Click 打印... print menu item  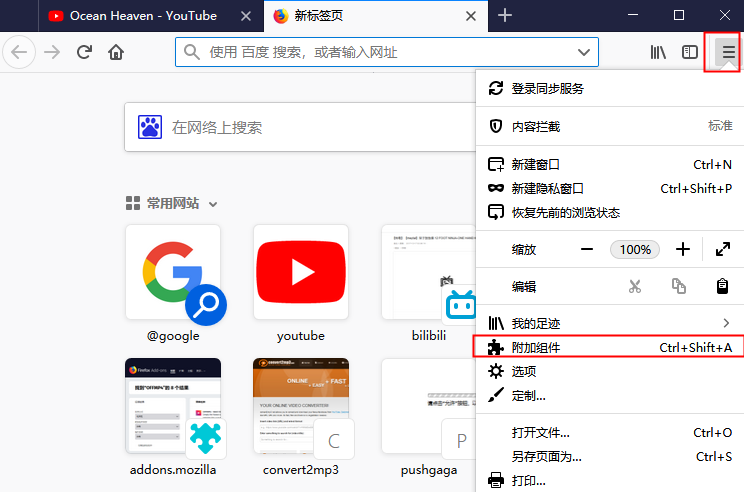pos(610,481)
